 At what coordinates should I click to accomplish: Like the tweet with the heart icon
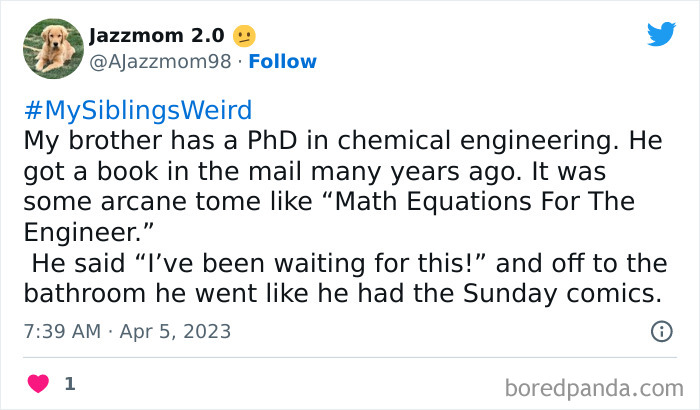coord(38,383)
